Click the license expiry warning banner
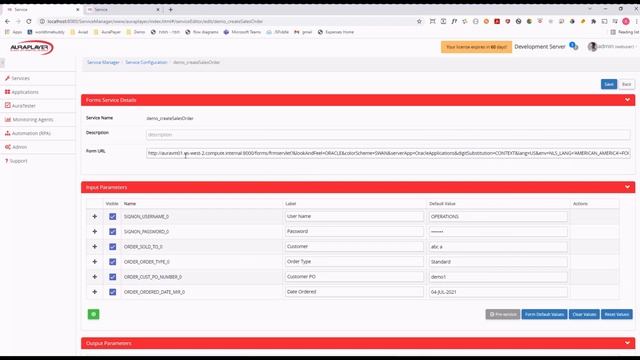The height and width of the screenshot is (360, 640). (476, 47)
